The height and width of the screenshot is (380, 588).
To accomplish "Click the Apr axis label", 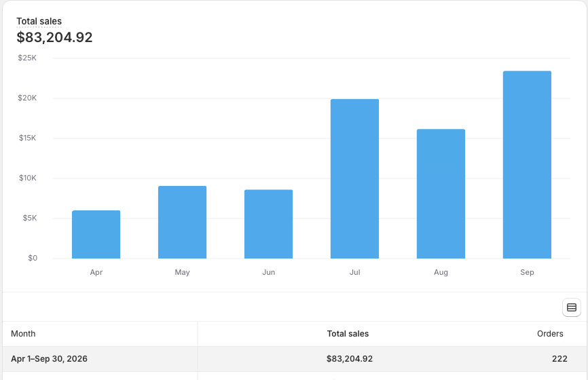I will point(96,272).
